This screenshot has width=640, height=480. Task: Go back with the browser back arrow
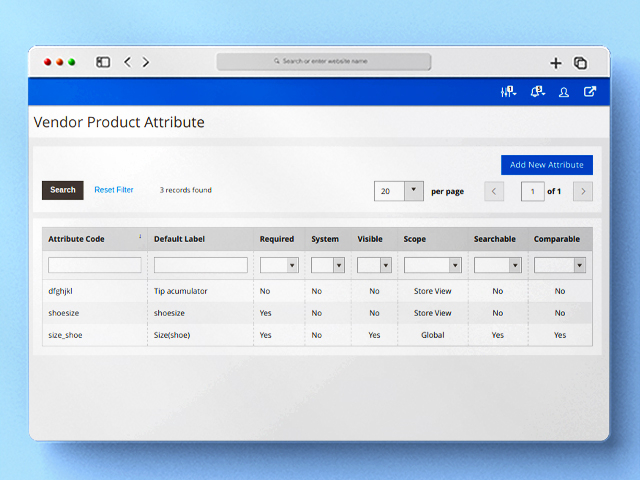point(127,62)
